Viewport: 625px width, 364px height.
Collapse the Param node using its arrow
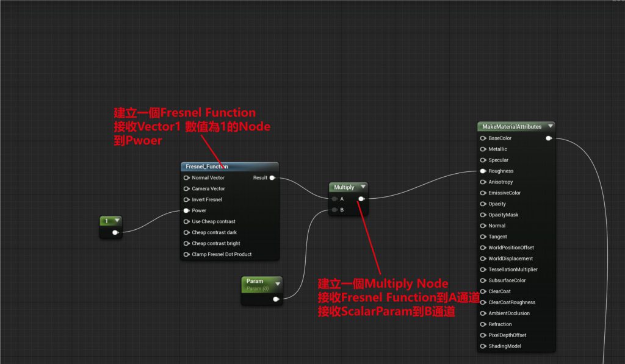[278, 284]
